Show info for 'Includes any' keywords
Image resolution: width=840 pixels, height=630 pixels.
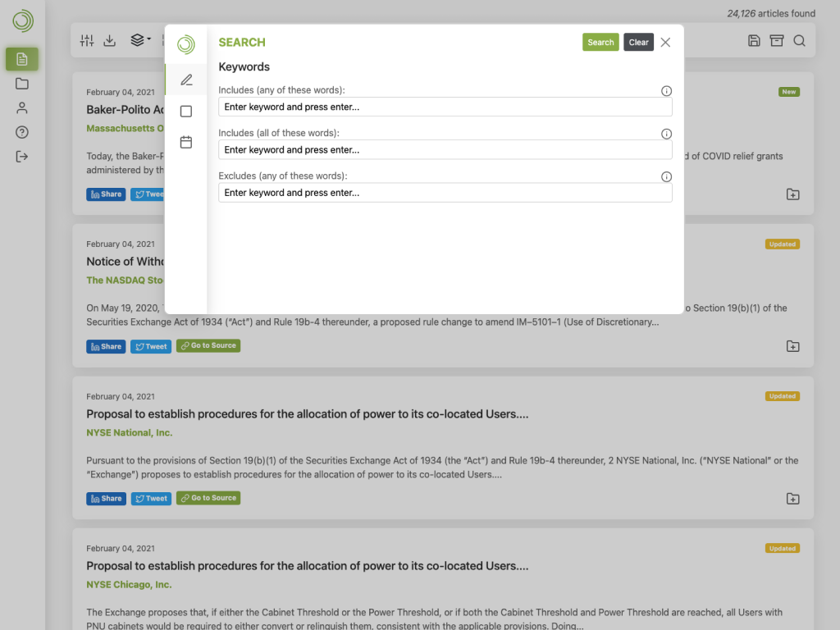[666, 91]
